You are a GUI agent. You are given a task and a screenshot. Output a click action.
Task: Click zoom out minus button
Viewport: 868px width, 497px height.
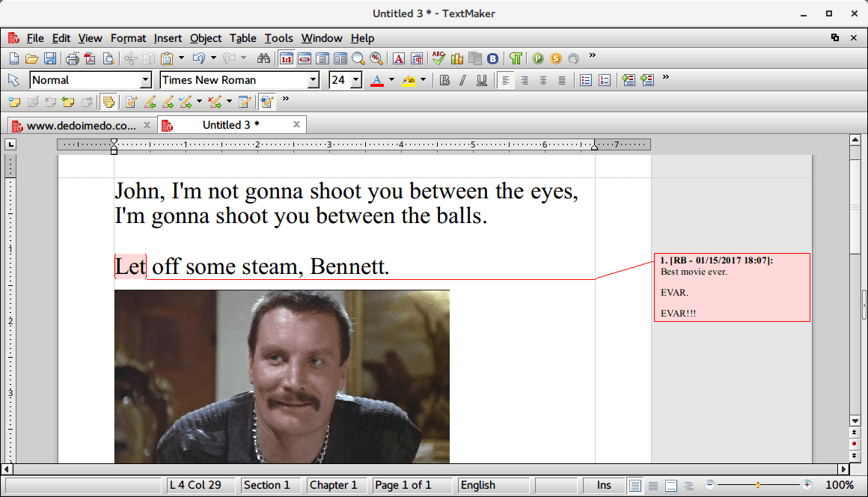coord(709,485)
